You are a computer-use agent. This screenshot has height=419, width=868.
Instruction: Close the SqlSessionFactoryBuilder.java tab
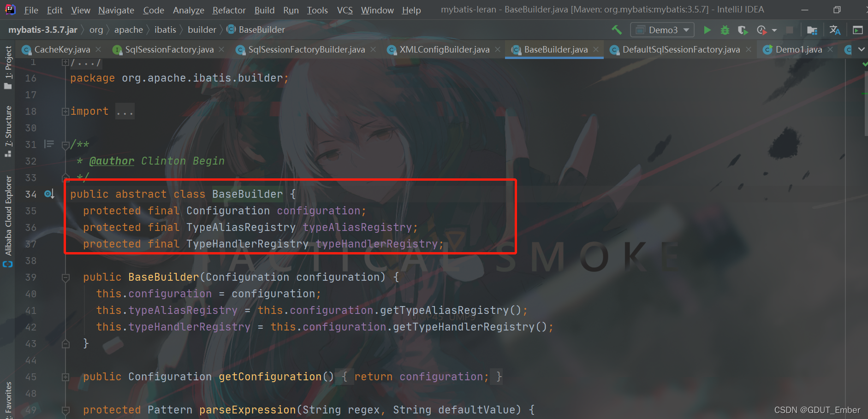coord(373,49)
